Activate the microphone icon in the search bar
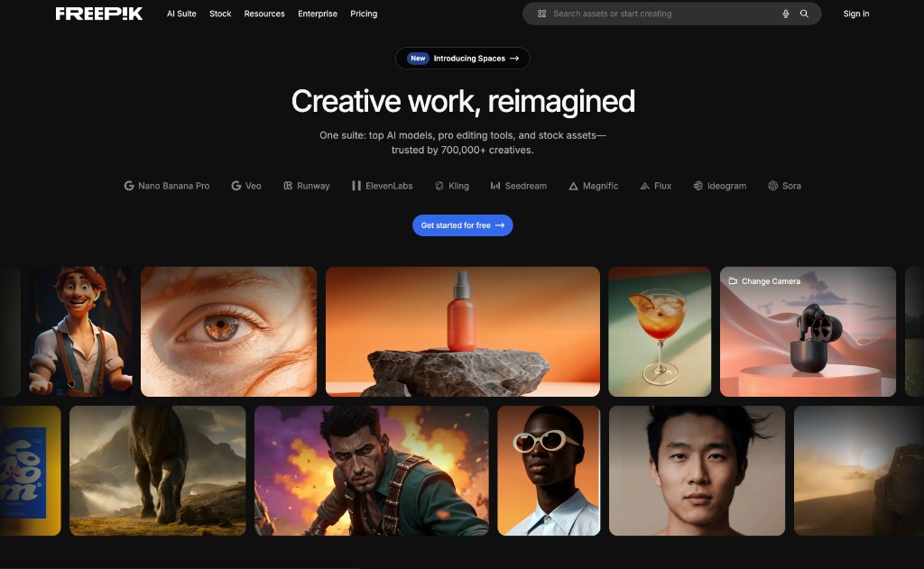The height and width of the screenshot is (569, 924). 784,14
